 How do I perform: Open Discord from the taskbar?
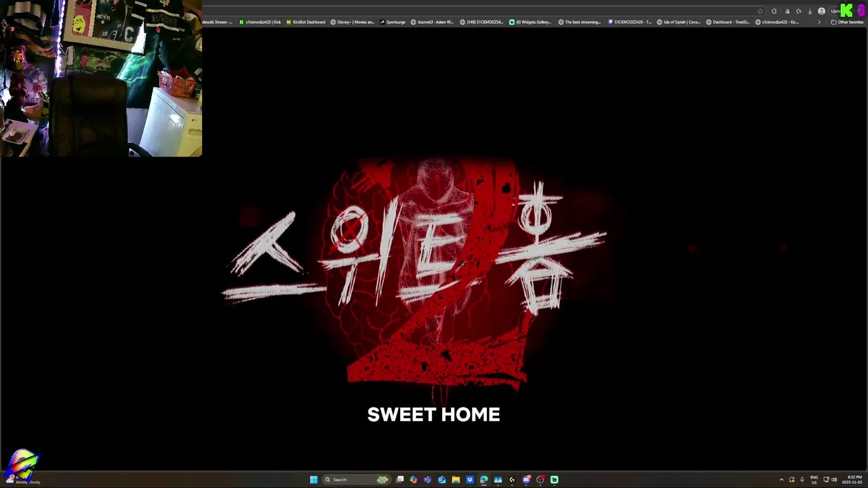click(x=526, y=480)
